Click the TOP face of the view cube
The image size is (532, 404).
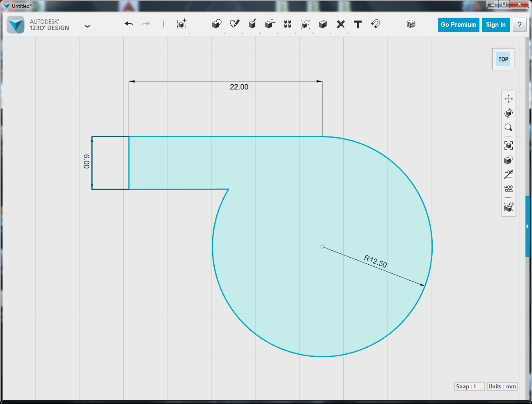coord(503,59)
